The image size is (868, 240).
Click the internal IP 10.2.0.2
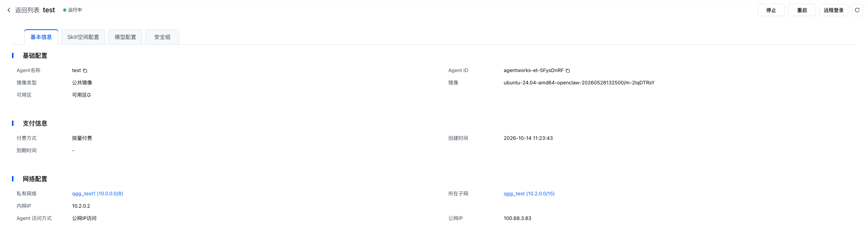click(x=81, y=206)
